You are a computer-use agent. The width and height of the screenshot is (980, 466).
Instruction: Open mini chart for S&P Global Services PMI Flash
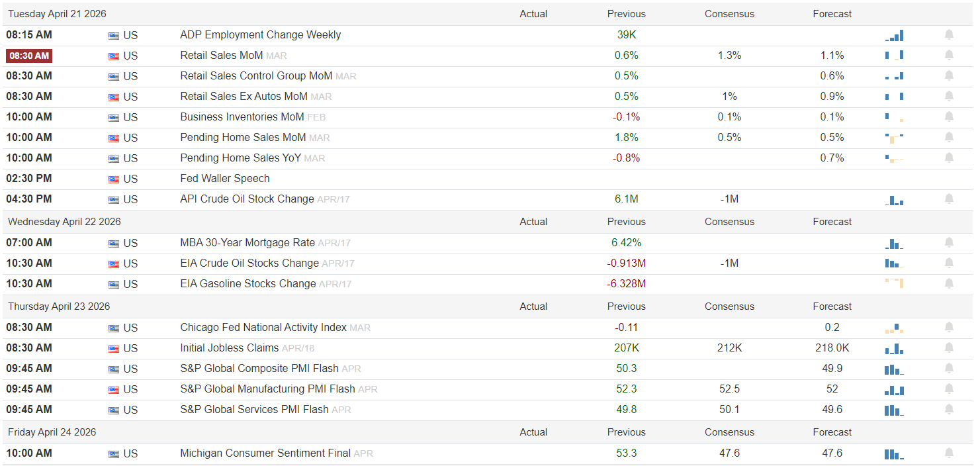tap(894, 410)
